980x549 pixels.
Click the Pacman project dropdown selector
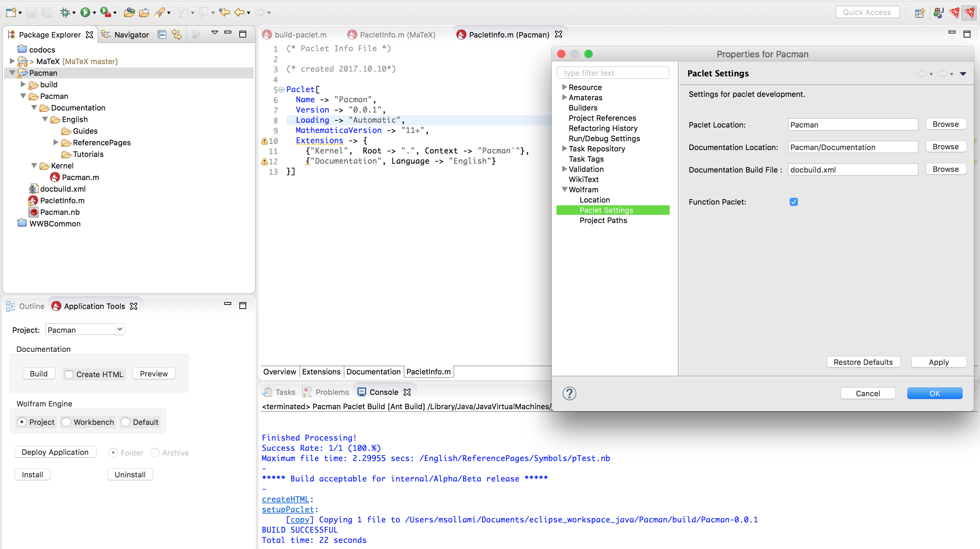point(84,330)
